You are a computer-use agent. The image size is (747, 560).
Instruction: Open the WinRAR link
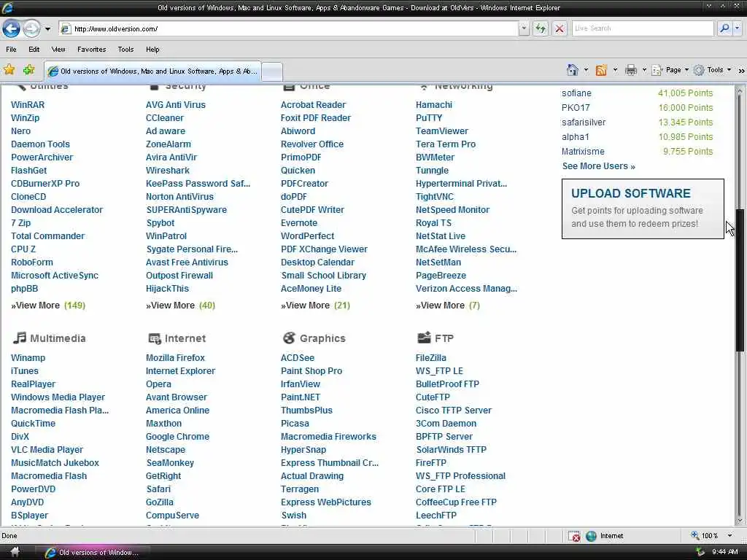(28, 105)
